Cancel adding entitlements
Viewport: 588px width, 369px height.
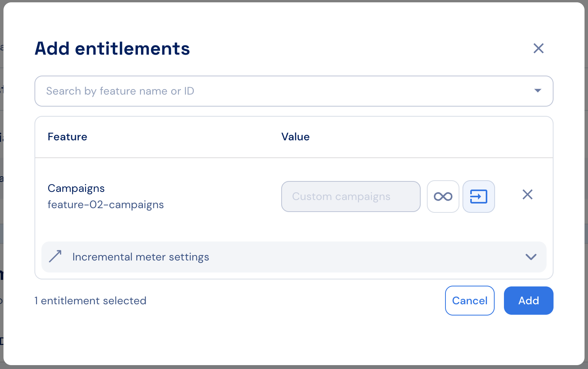470,300
